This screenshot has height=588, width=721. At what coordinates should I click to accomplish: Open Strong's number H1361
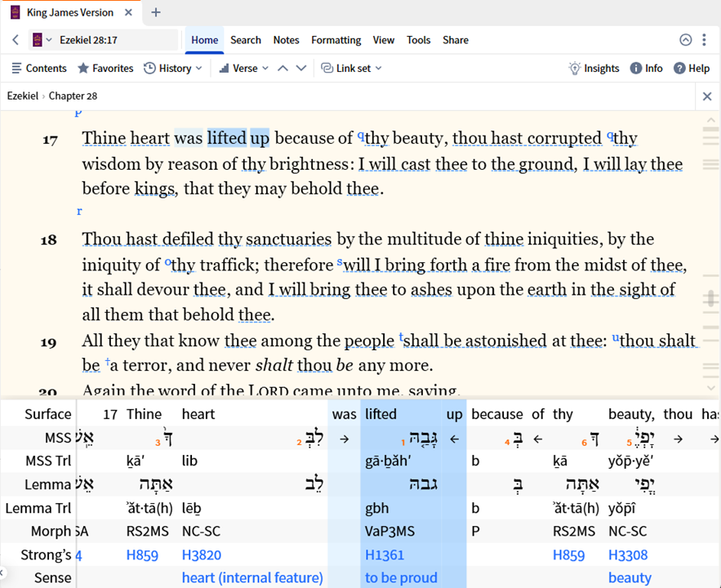click(385, 555)
